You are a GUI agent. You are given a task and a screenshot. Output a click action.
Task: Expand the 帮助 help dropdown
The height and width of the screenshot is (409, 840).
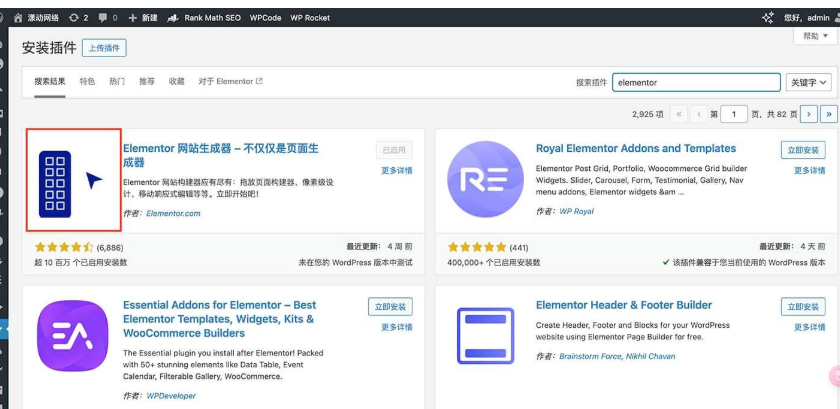[x=815, y=36]
